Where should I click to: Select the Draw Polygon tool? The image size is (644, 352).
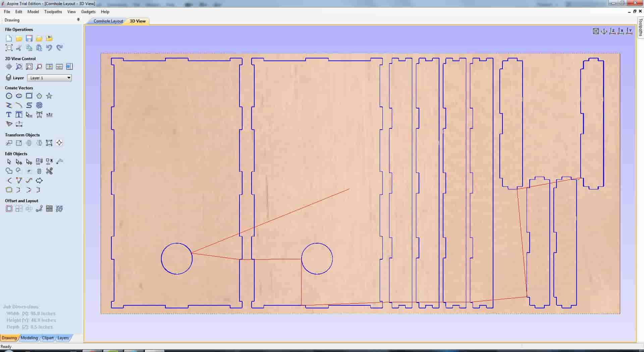click(x=39, y=96)
